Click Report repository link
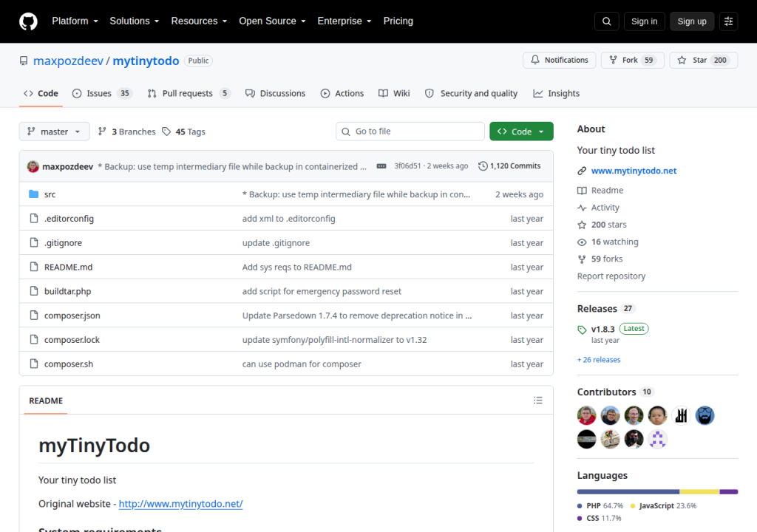The image size is (757, 532). [x=611, y=276]
